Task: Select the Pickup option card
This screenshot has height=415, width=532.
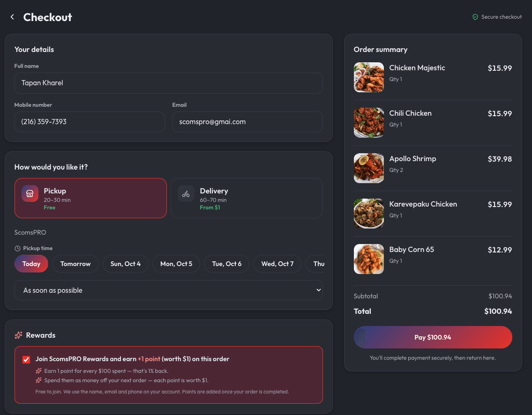Action: [x=90, y=198]
